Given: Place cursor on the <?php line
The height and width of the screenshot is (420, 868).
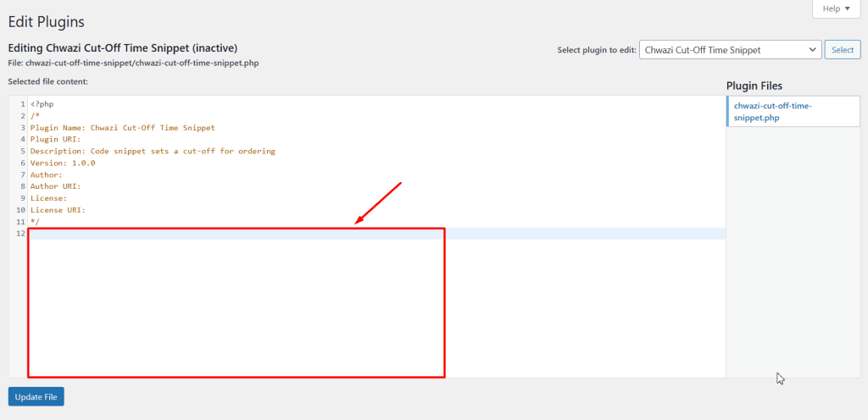Looking at the screenshot, I should [x=42, y=104].
